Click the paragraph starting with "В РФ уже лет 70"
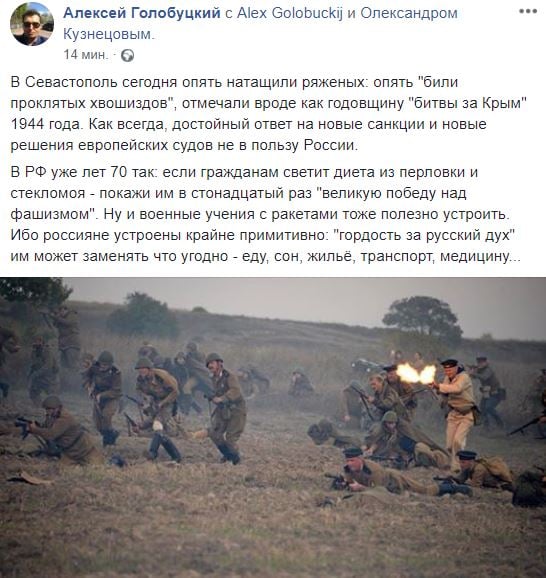 click(x=265, y=214)
